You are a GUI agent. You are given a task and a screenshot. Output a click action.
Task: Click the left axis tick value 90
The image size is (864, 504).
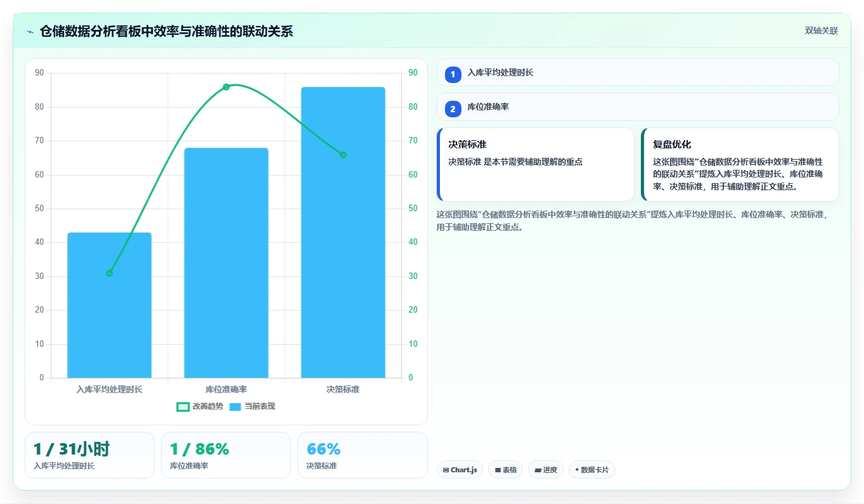[40, 73]
